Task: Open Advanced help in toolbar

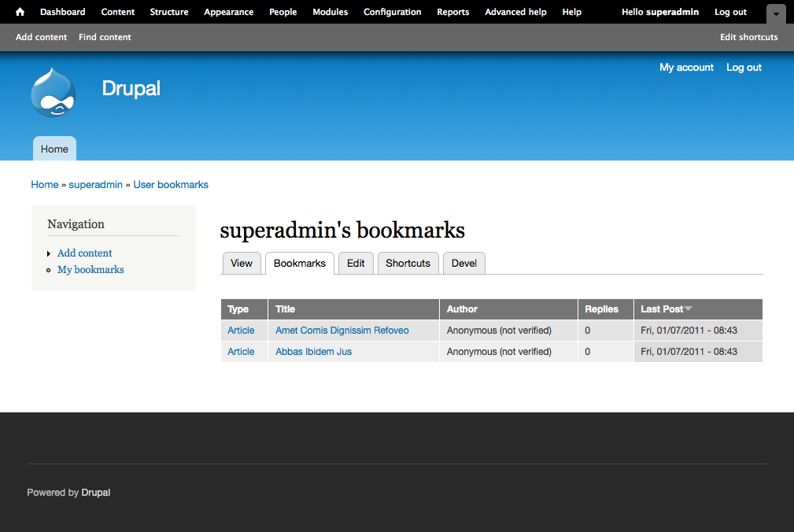Action: click(x=515, y=12)
